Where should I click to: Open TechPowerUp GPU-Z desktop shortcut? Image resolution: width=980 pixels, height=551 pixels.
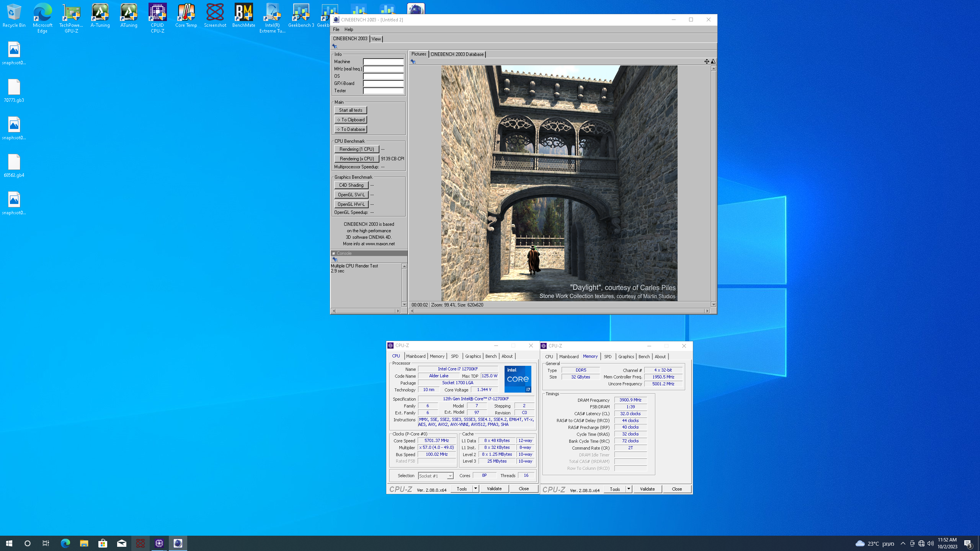click(71, 18)
